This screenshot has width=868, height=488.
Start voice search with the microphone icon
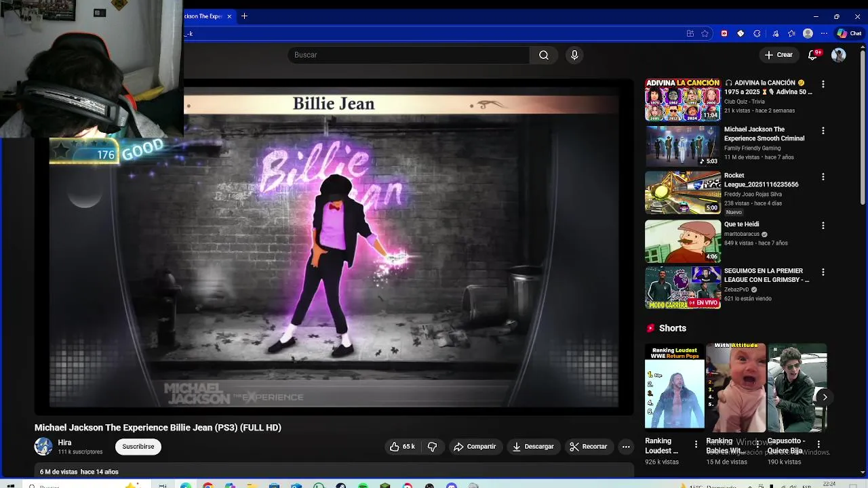pos(574,55)
